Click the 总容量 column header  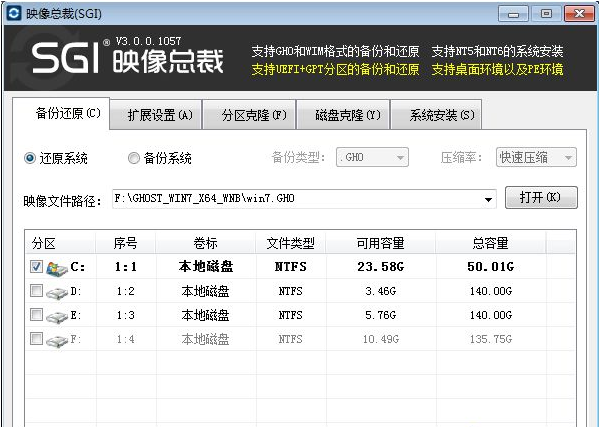pyautogui.click(x=491, y=243)
